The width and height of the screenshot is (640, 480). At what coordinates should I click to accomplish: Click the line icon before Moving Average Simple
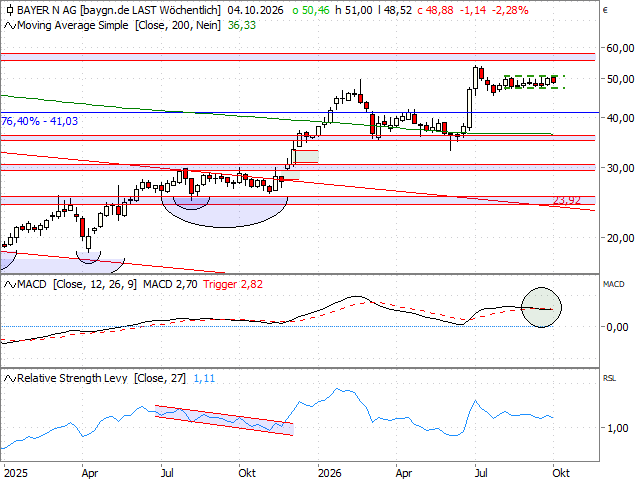click(x=10, y=26)
